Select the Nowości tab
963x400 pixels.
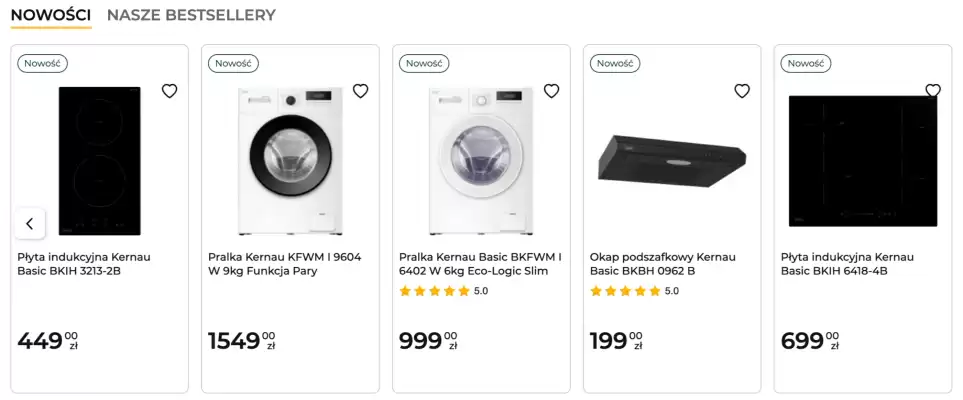[51, 15]
